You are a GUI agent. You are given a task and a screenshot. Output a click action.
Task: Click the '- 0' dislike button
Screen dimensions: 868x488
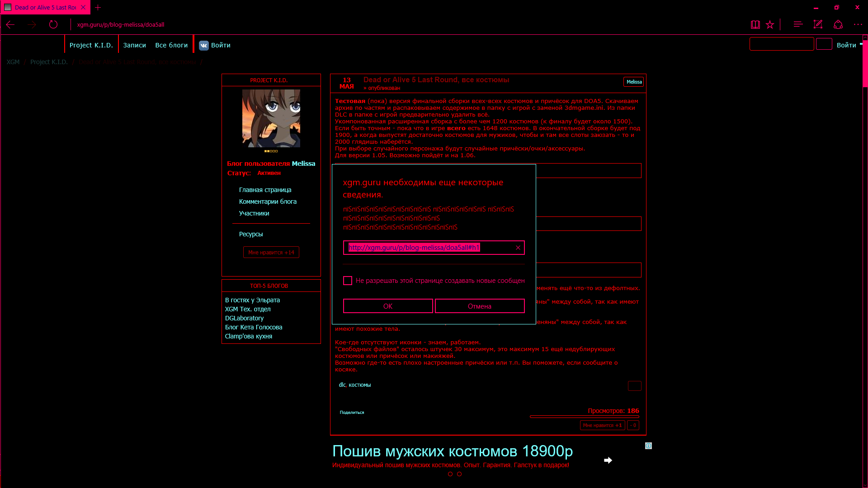[x=633, y=425]
